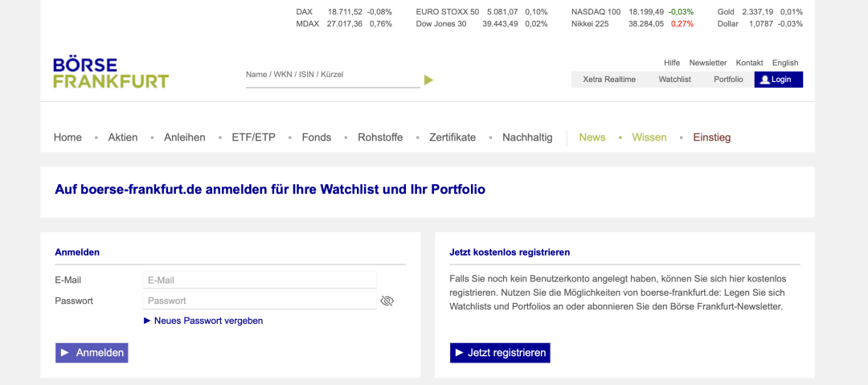The image size is (868, 385).
Task: Click the Jetzt registrieren button
Action: tap(500, 353)
